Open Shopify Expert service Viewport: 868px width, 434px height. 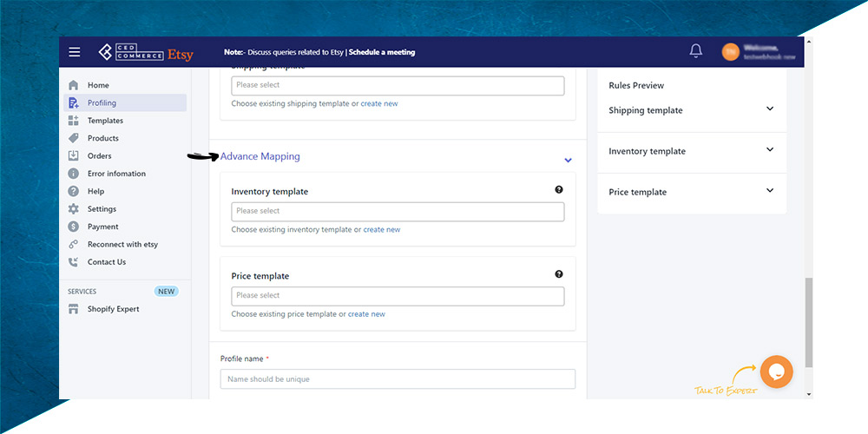(113, 310)
